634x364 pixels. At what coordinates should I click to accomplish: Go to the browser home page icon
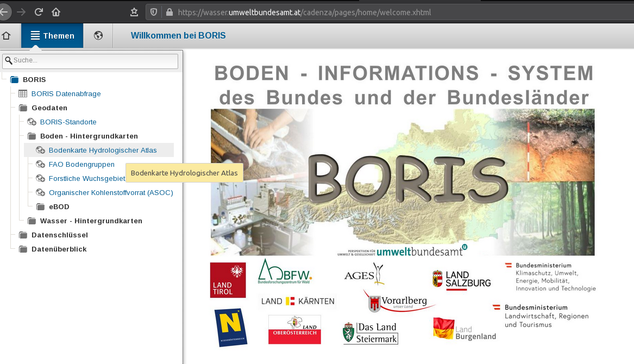click(x=56, y=12)
